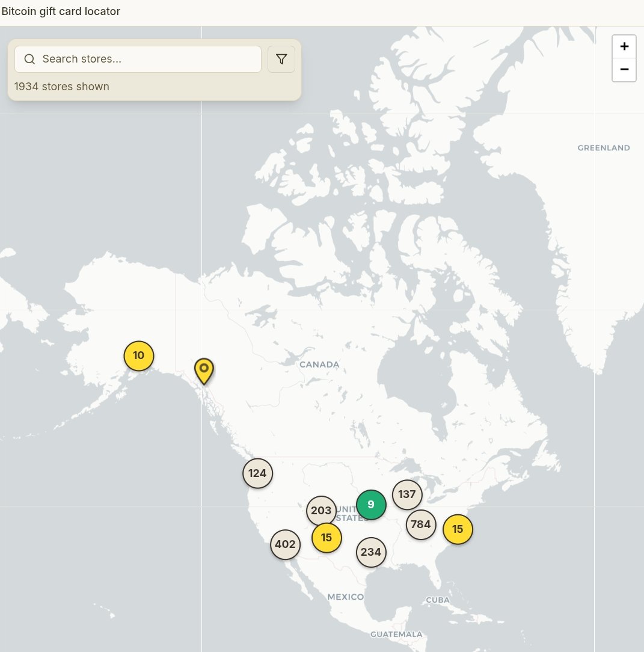Click the MEXICO map label
Image resolution: width=644 pixels, height=652 pixels.
pyautogui.click(x=346, y=597)
